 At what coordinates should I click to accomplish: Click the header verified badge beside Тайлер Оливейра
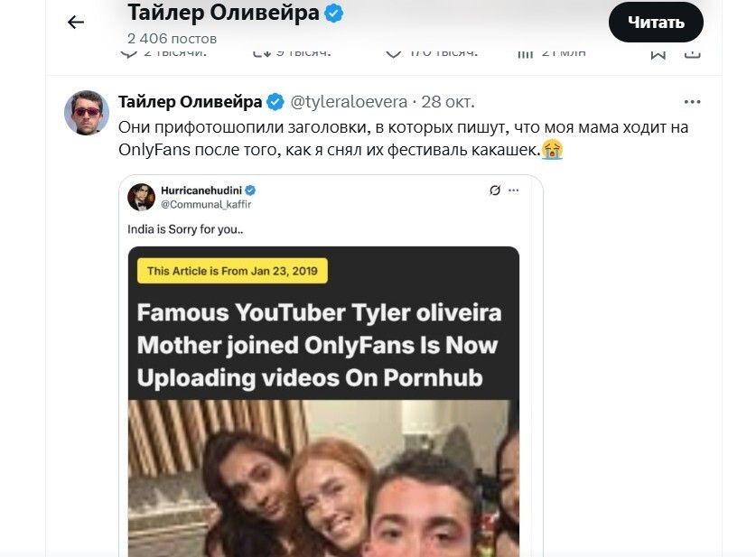pos(333,14)
